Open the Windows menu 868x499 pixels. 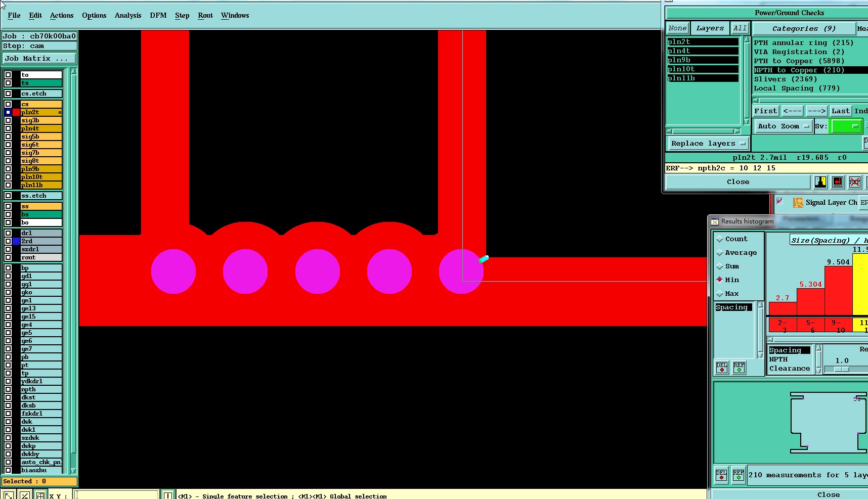coord(235,16)
